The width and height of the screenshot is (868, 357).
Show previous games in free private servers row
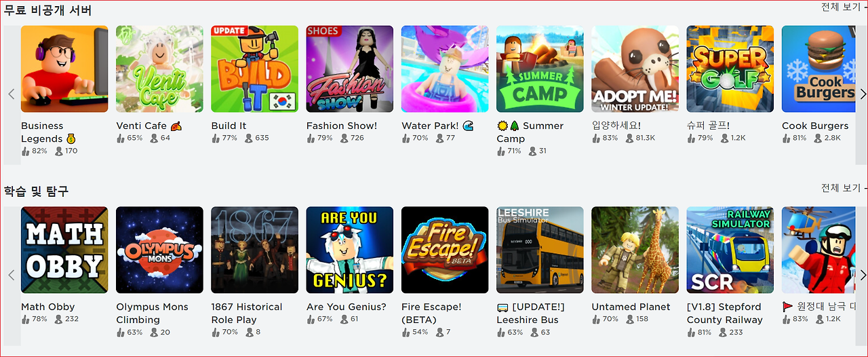(11, 94)
